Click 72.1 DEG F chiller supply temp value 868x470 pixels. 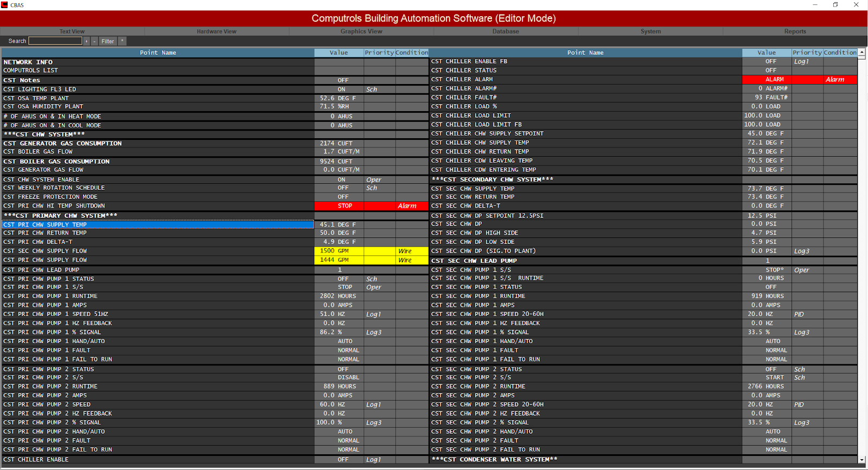point(767,143)
